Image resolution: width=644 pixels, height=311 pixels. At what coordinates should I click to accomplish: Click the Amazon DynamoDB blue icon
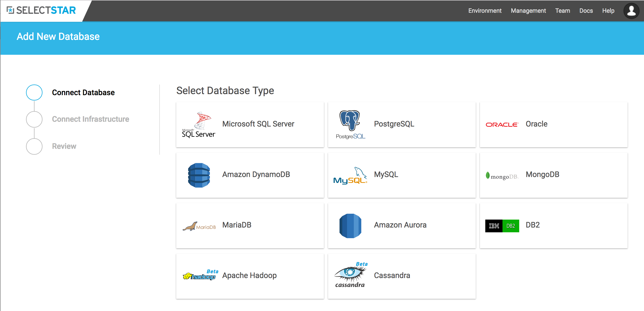(199, 175)
